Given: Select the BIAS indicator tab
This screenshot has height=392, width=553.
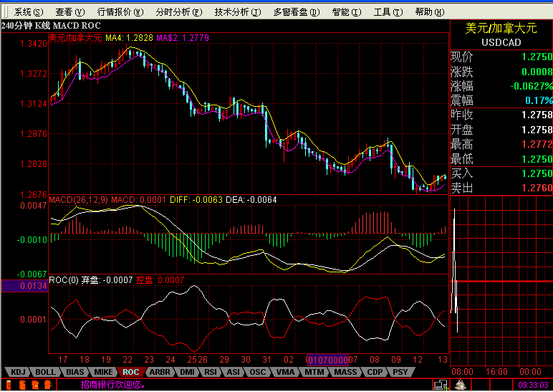Looking at the screenshot, I should coord(74,372).
